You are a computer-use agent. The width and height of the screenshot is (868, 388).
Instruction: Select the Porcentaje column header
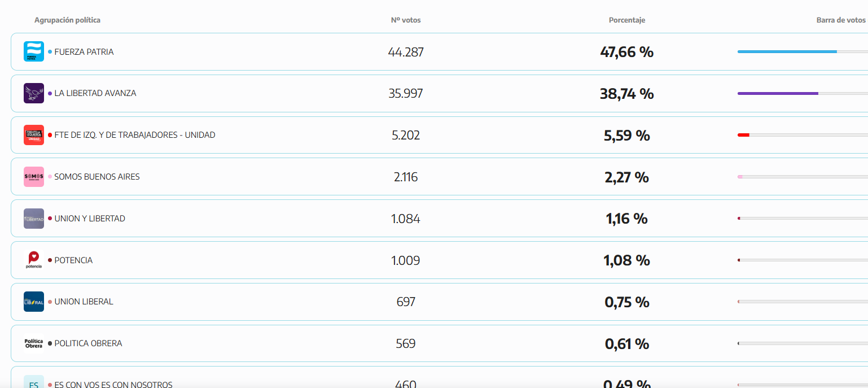(x=626, y=20)
